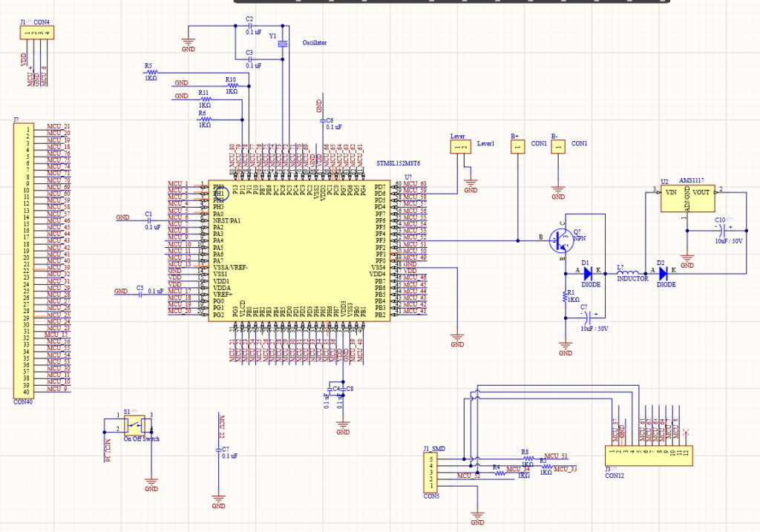
Task: Click the D1 diode symbol
Action: [588, 274]
